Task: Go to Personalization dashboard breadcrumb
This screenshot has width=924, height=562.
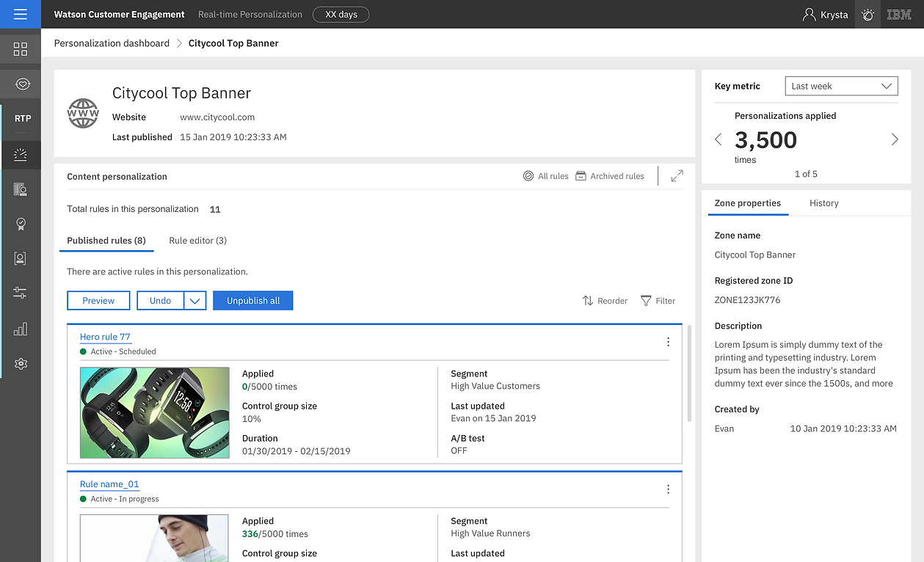Action: point(112,43)
